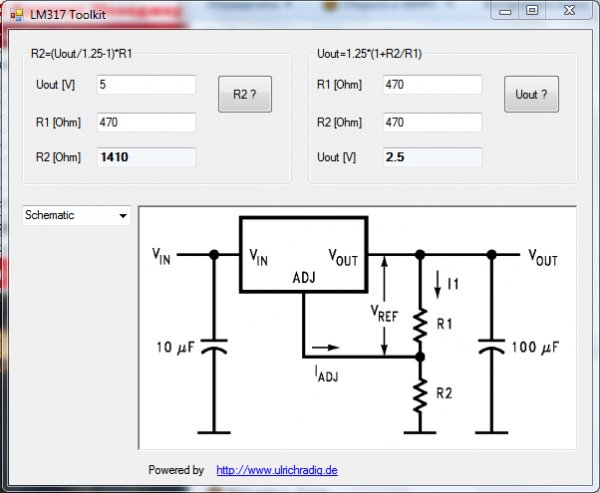The image size is (600, 493).
Task: Click the formula text Uout=1.25*(1+R2/R1)
Action: coord(369,54)
